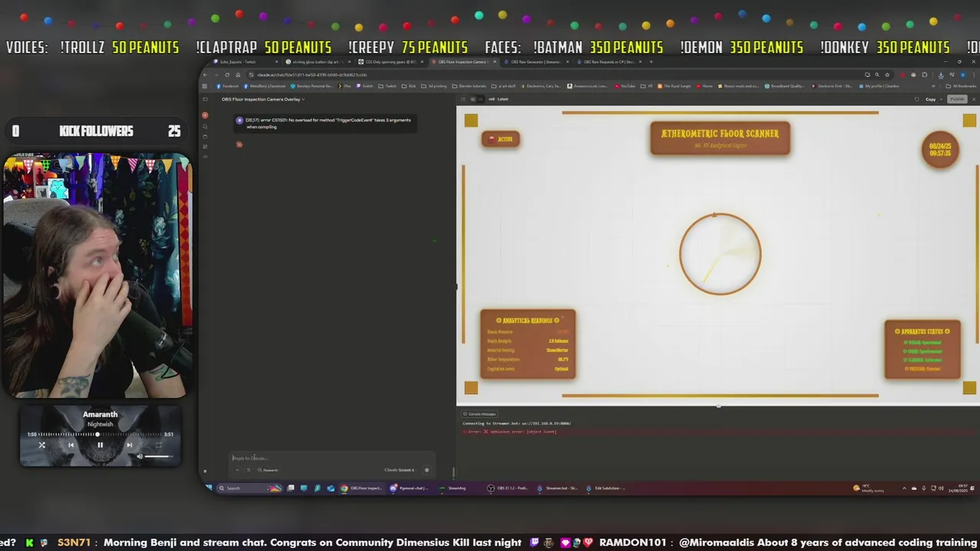The image size is (980, 551).
Task: Seek on the Amaranth song progress bar
Action: [100, 434]
